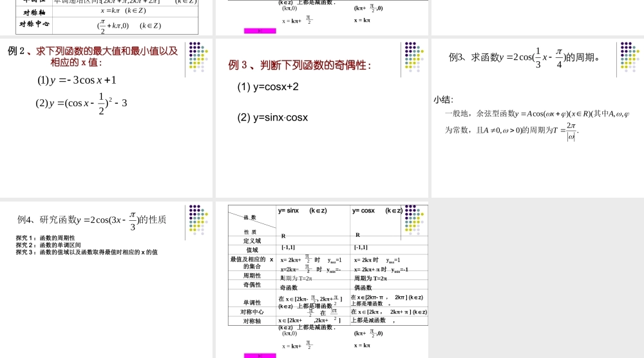Select the 单调性 row label in the full table

click(x=252, y=303)
